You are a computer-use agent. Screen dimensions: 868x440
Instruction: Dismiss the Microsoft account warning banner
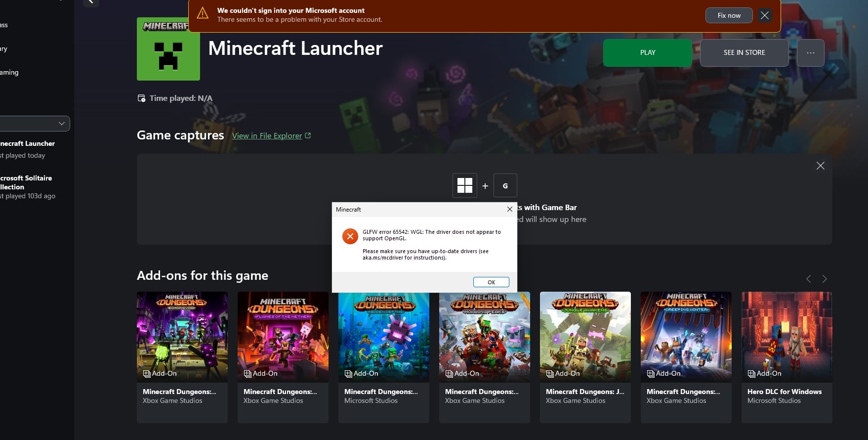tap(765, 15)
